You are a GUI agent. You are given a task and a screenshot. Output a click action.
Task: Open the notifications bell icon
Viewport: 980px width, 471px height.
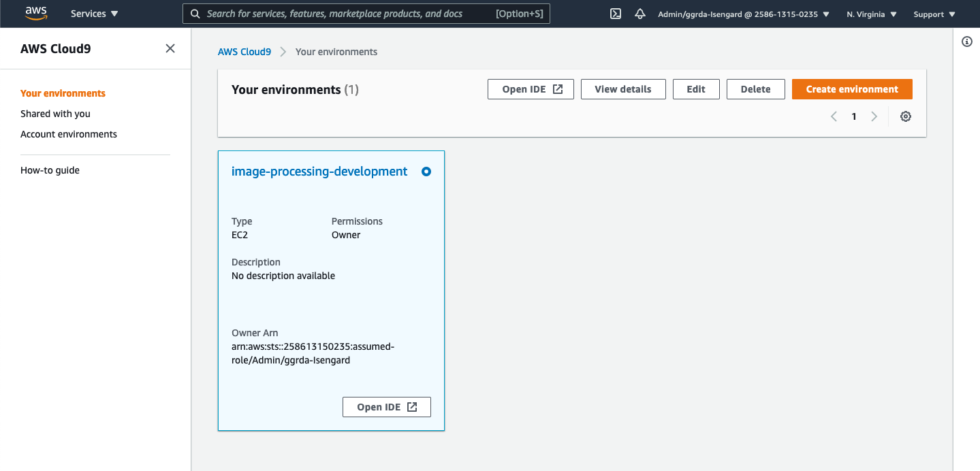640,14
